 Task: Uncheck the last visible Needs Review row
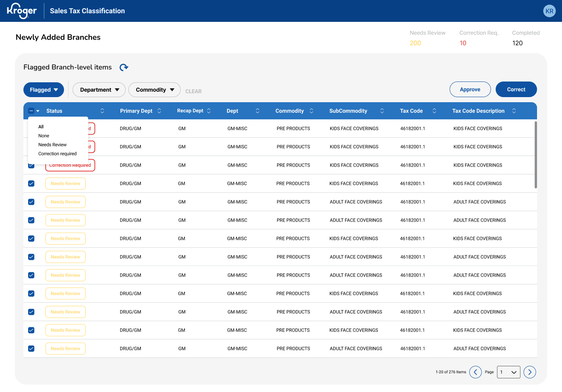(31, 349)
